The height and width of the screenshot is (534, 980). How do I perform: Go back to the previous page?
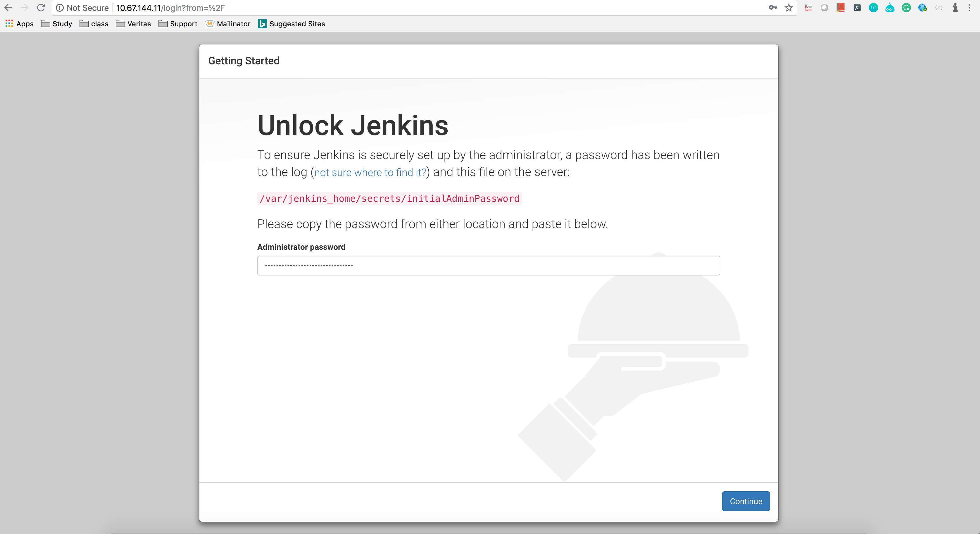(8, 8)
